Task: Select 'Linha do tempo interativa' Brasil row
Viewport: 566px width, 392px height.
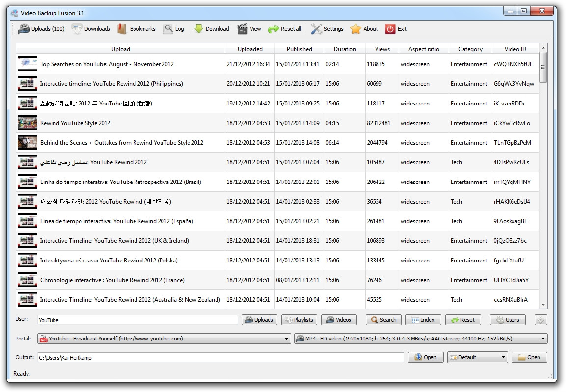Action: tap(121, 182)
